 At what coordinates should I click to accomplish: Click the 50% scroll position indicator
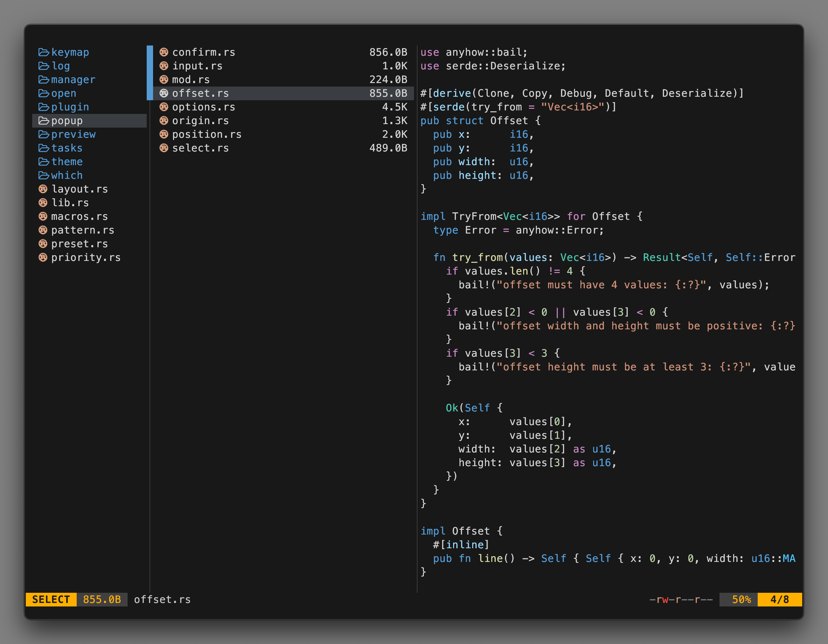(x=741, y=599)
